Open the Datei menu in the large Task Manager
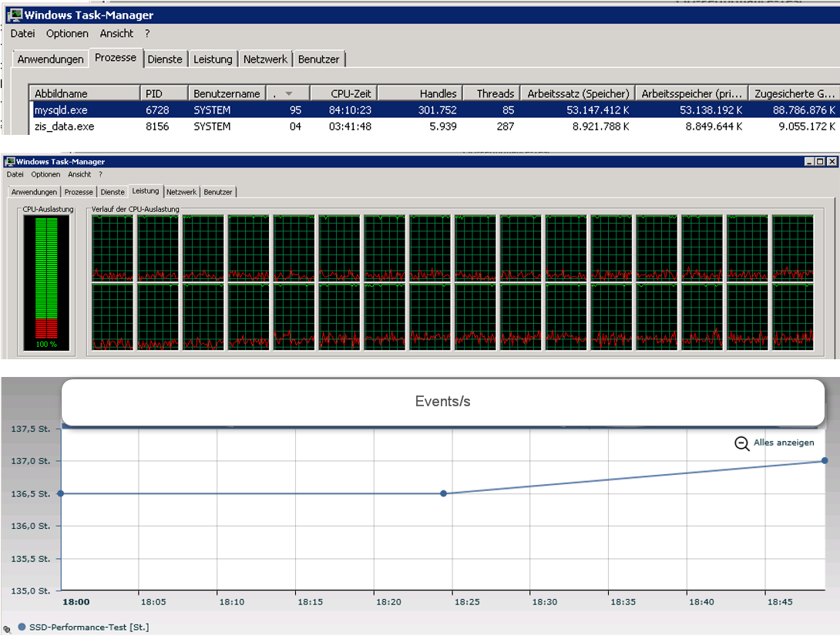 click(x=22, y=34)
